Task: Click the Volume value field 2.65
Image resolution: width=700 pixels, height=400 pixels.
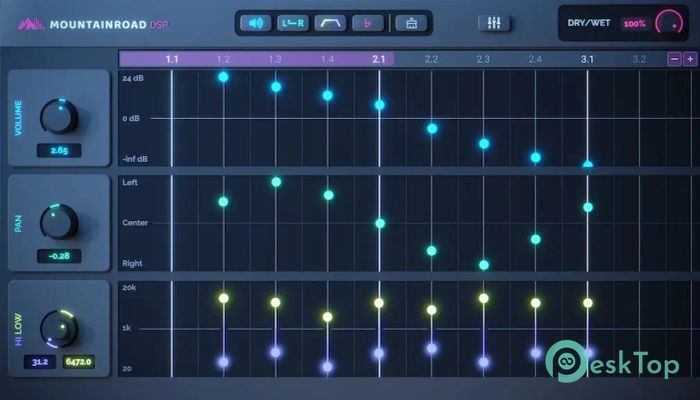Action: [x=59, y=150]
